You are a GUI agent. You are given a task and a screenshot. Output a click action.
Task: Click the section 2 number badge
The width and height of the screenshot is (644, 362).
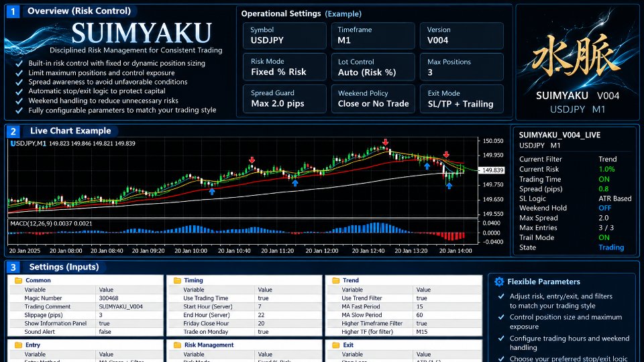(x=13, y=131)
